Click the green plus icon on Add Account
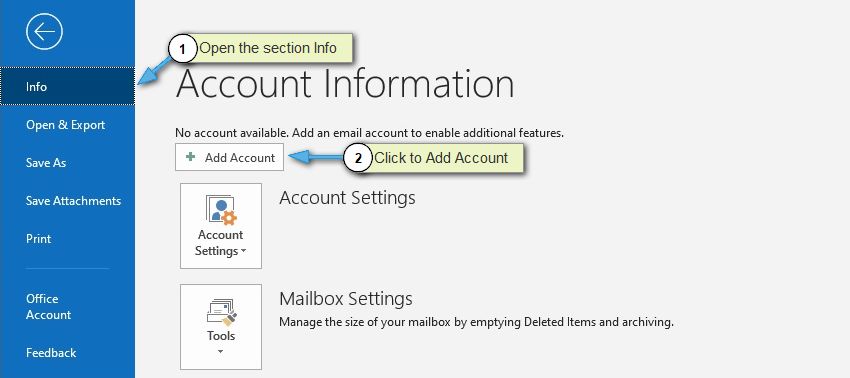Image resolution: width=850 pixels, height=378 pixels. click(x=190, y=157)
